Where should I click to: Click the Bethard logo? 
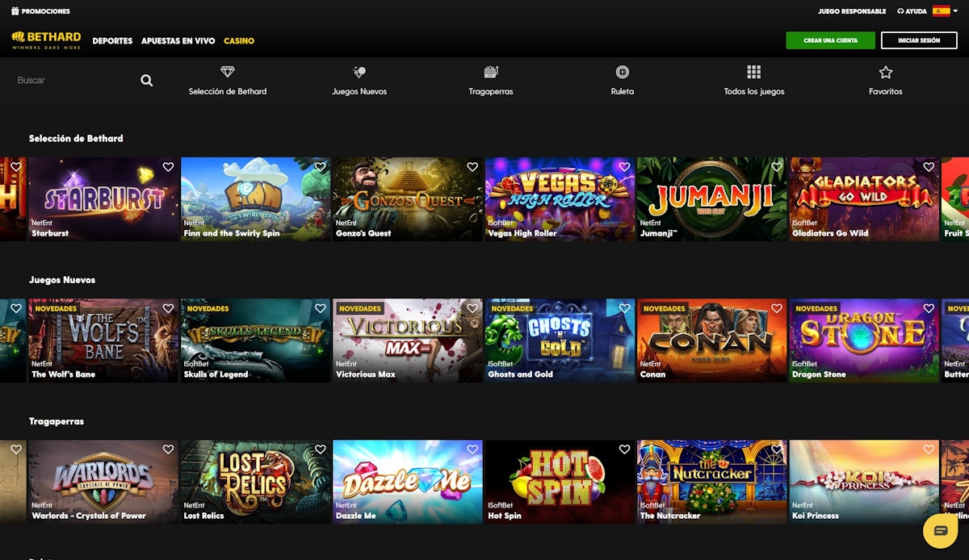pyautogui.click(x=46, y=40)
